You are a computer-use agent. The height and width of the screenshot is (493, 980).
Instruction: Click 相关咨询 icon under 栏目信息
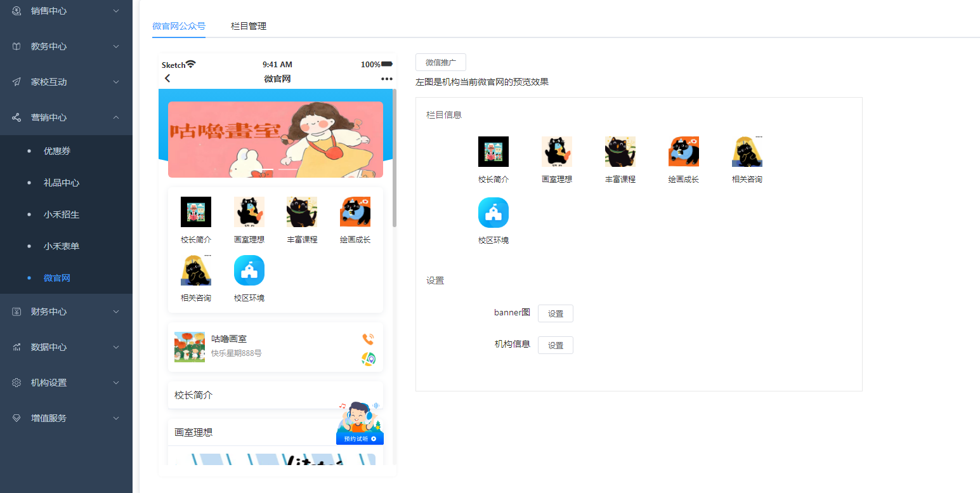point(747,152)
